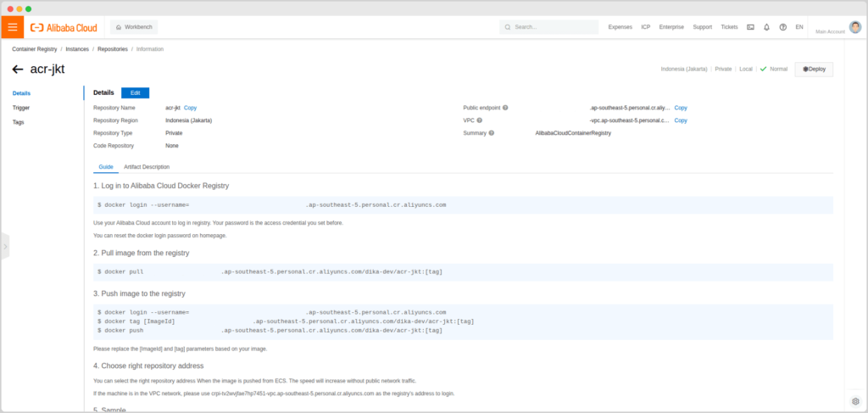Go to Container Registry breadcrumb
This screenshot has height=413, width=868.
(34, 49)
